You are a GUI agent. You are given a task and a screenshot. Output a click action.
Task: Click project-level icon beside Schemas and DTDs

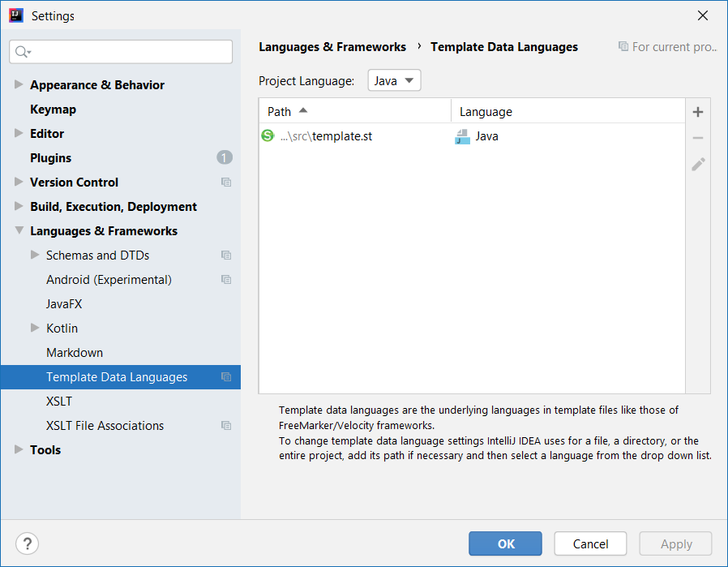pyautogui.click(x=226, y=255)
